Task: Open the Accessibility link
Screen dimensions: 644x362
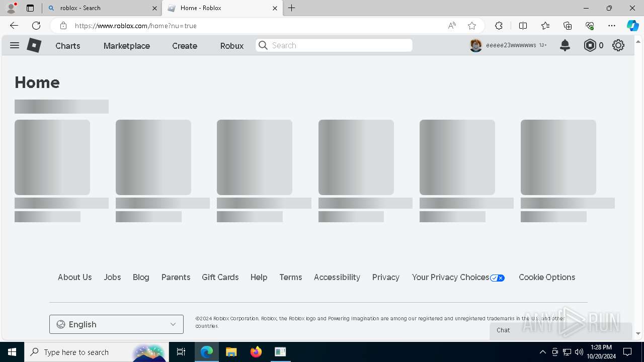Action: coord(337,277)
